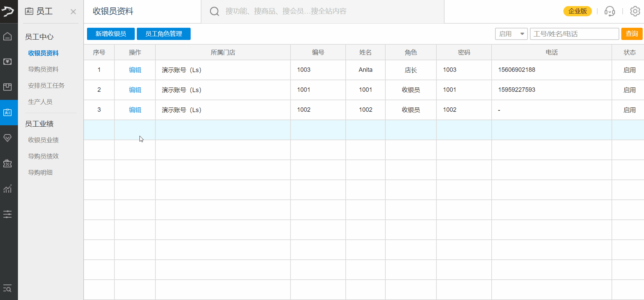Click 员工角色管理 button
Image resolution: width=644 pixels, height=300 pixels.
coord(164,34)
